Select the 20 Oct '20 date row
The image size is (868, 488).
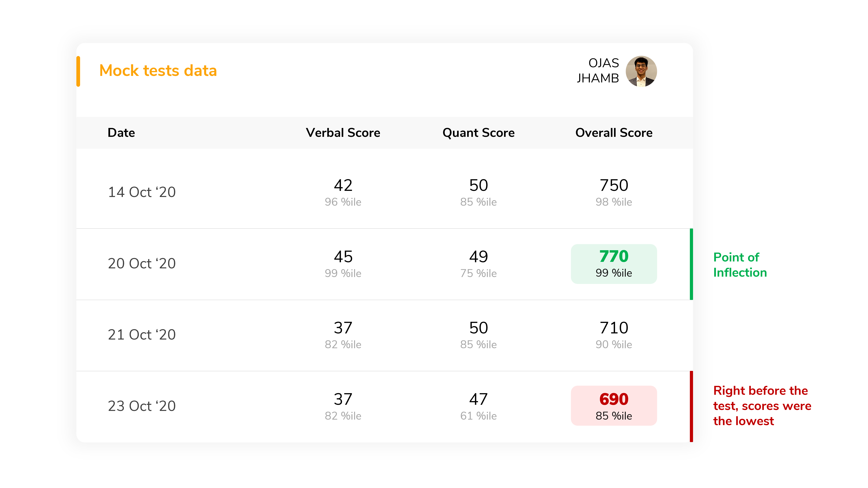point(141,263)
